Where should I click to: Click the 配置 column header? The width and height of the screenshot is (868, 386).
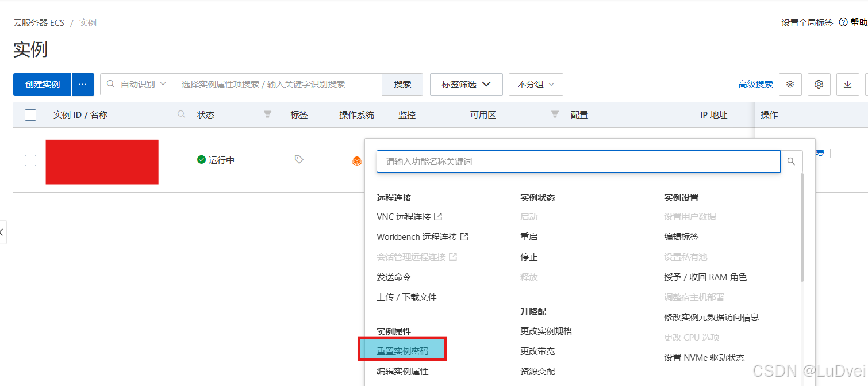tap(579, 114)
